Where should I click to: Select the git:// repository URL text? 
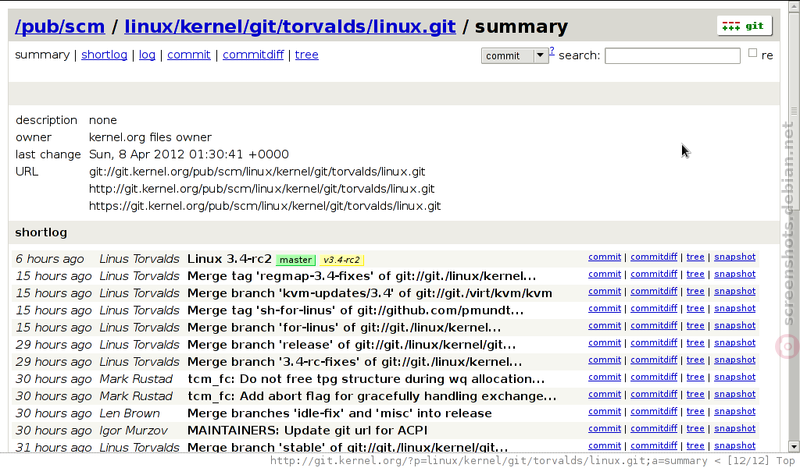[x=257, y=171]
